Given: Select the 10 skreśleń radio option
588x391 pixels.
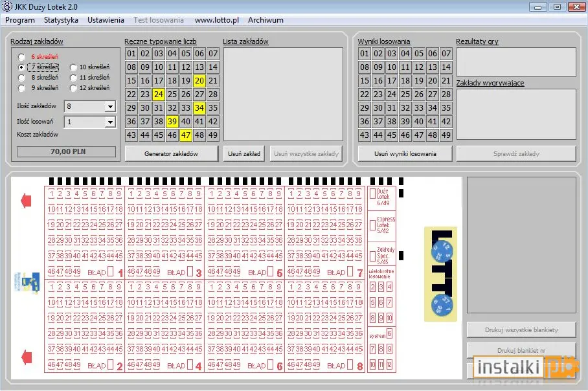Looking at the screenshot, I should pos(73,67).
